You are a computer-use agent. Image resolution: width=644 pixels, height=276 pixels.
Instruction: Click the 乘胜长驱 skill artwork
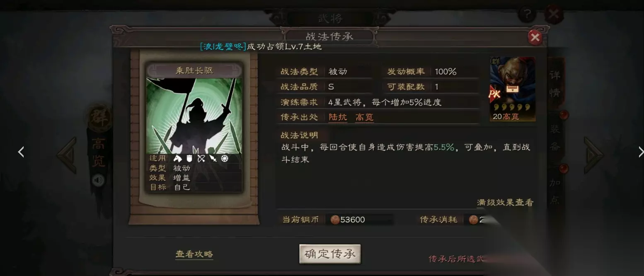(194, 116)
